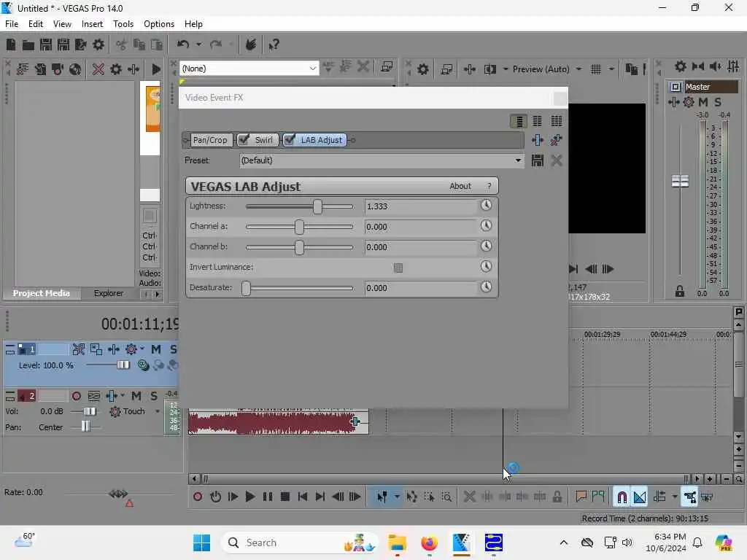Animate the Channel a parameter clock icon
Screen dimensions: 747x560
coord(486,226)
